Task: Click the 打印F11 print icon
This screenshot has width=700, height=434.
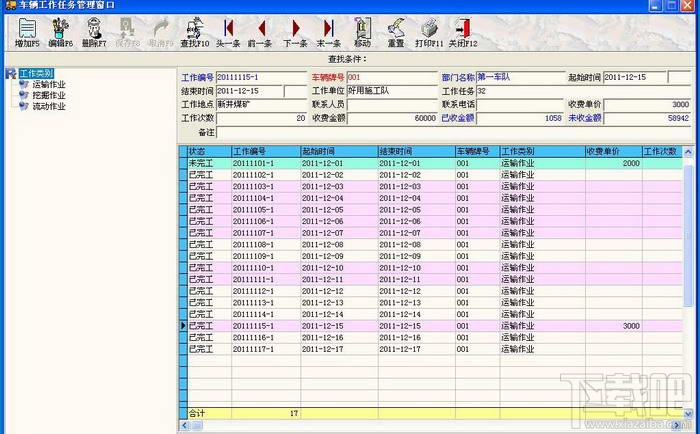Action: [429, 32]
